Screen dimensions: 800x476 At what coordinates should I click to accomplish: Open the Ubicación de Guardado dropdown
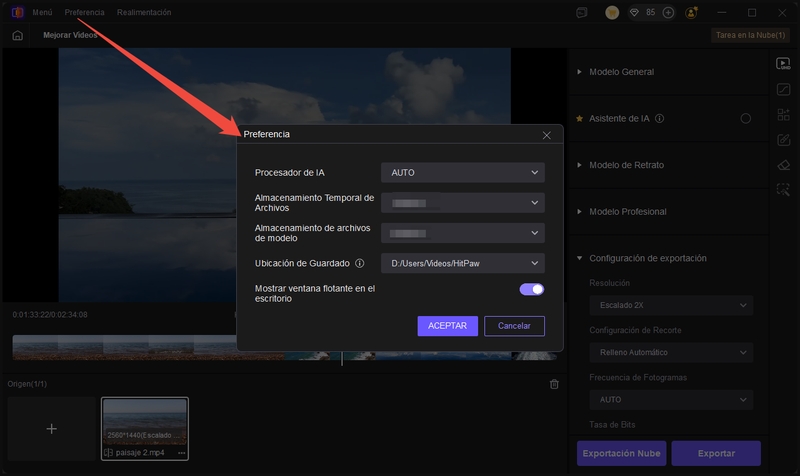click(x=463, y=263)
